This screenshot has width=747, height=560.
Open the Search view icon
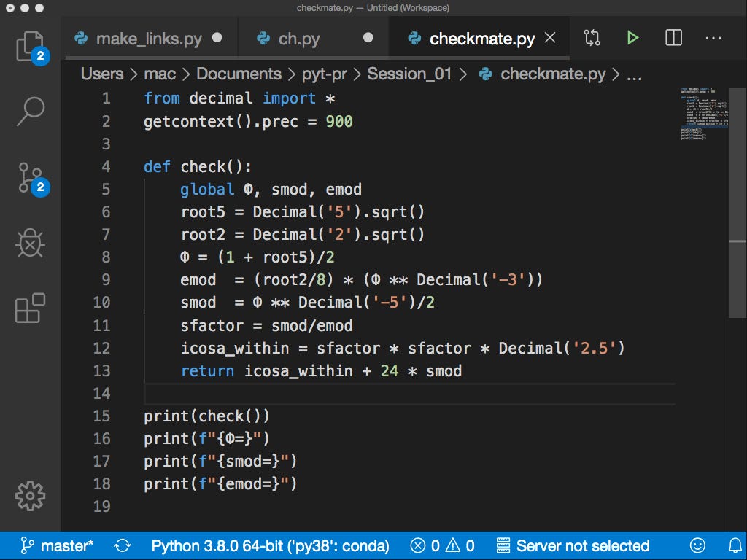click(x=30, y=112)
